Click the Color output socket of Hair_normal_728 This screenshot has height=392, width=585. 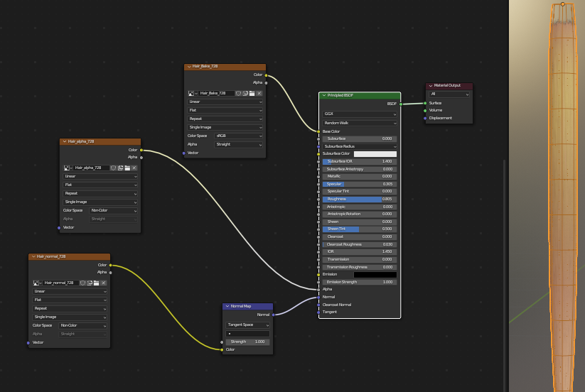tap(110, 265)
